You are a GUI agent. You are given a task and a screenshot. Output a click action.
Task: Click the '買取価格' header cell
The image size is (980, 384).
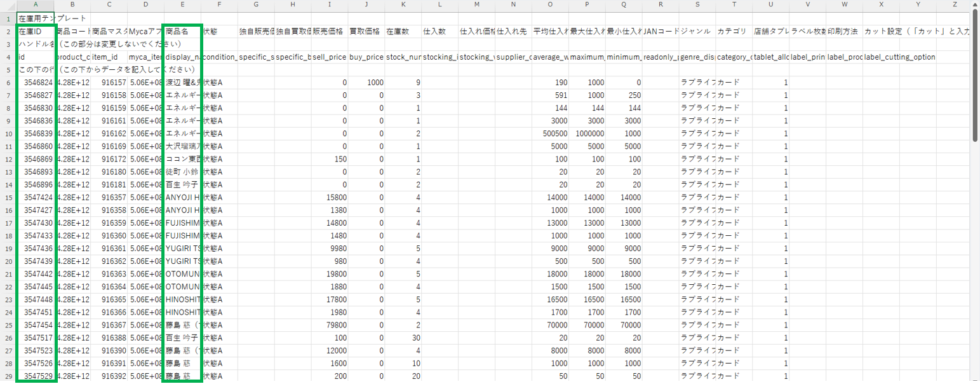[366, 31]
